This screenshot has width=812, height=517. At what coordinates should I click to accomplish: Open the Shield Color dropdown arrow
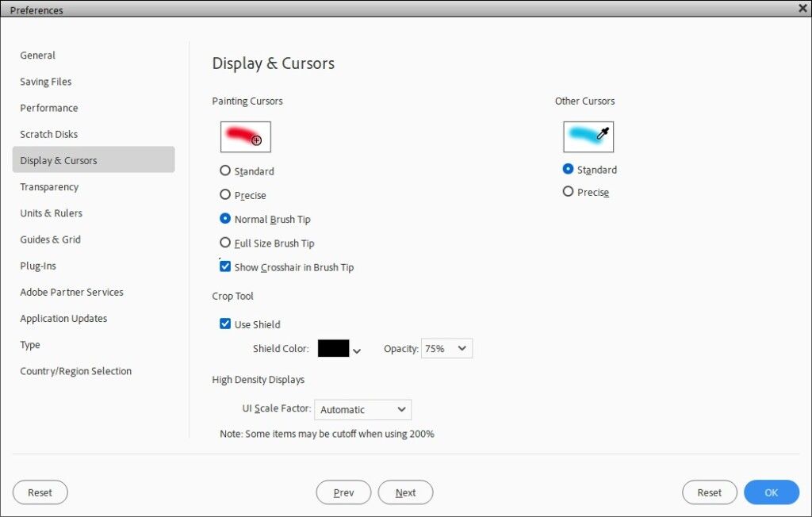357,350
